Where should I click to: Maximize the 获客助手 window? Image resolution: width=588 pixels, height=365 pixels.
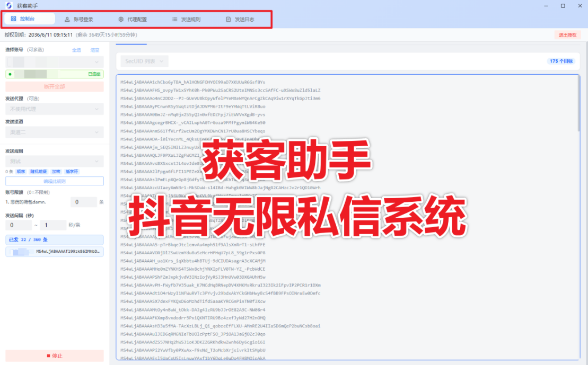click(563, 6)
